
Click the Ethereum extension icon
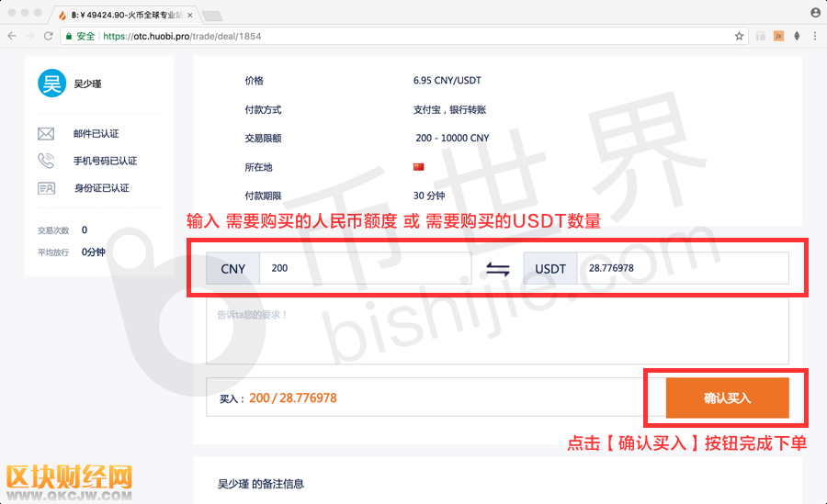coord(797,36)
